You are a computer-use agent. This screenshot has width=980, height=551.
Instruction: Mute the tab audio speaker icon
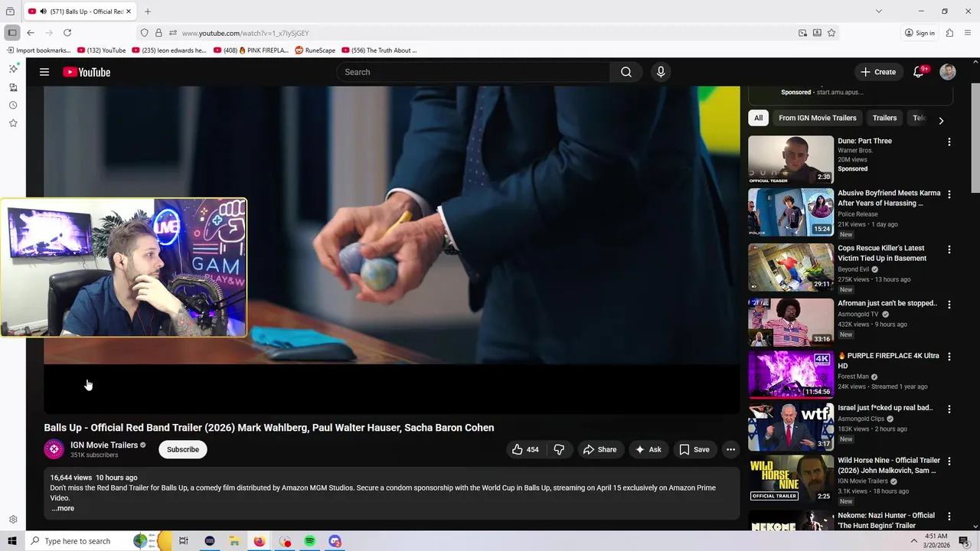point(43,11)
